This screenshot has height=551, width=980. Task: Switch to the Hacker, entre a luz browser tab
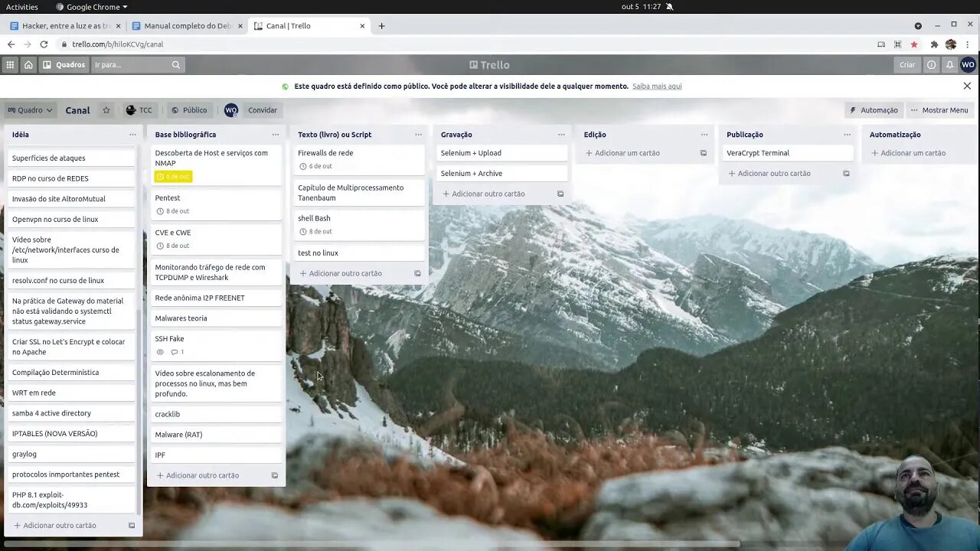[x=65, y=26]
